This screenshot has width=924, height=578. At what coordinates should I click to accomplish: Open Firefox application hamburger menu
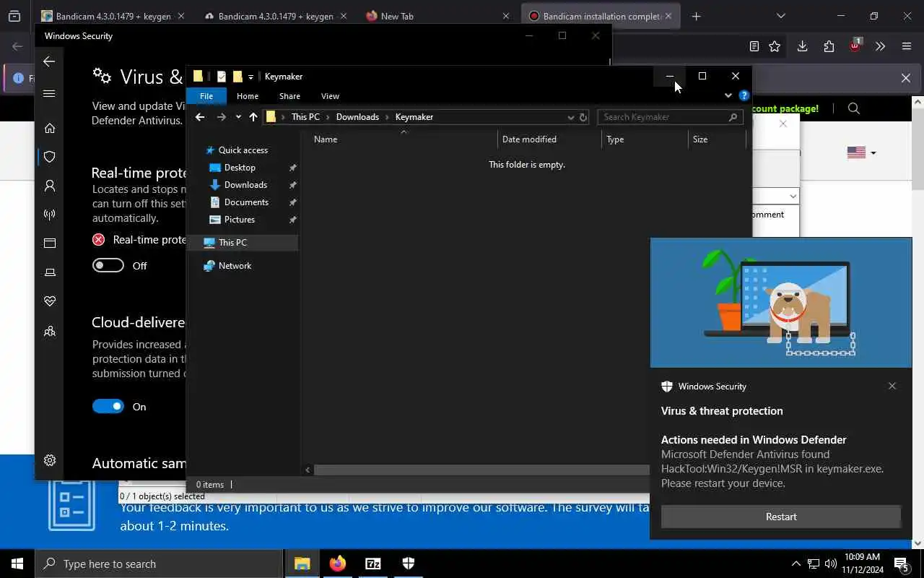907,46
